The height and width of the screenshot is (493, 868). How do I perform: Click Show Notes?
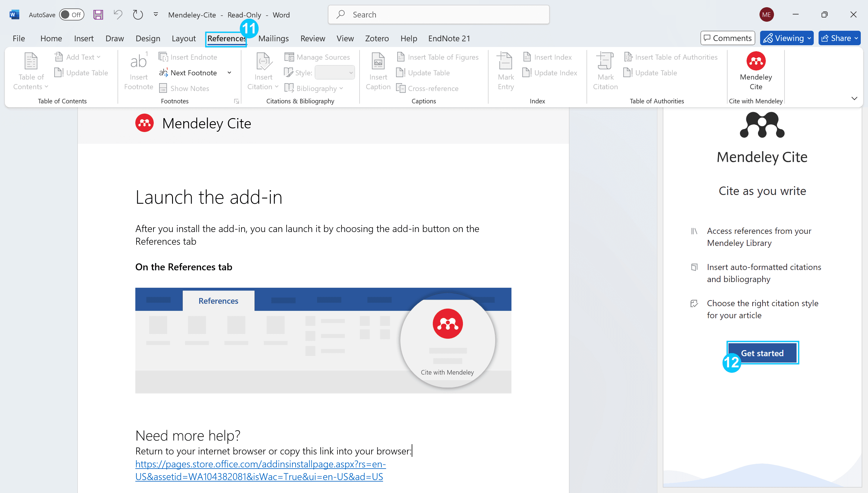[x=184, y=88]
